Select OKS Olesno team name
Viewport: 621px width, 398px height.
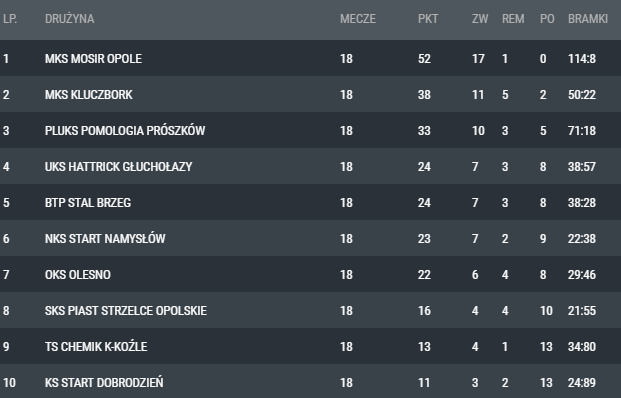[x=78, y=275]
